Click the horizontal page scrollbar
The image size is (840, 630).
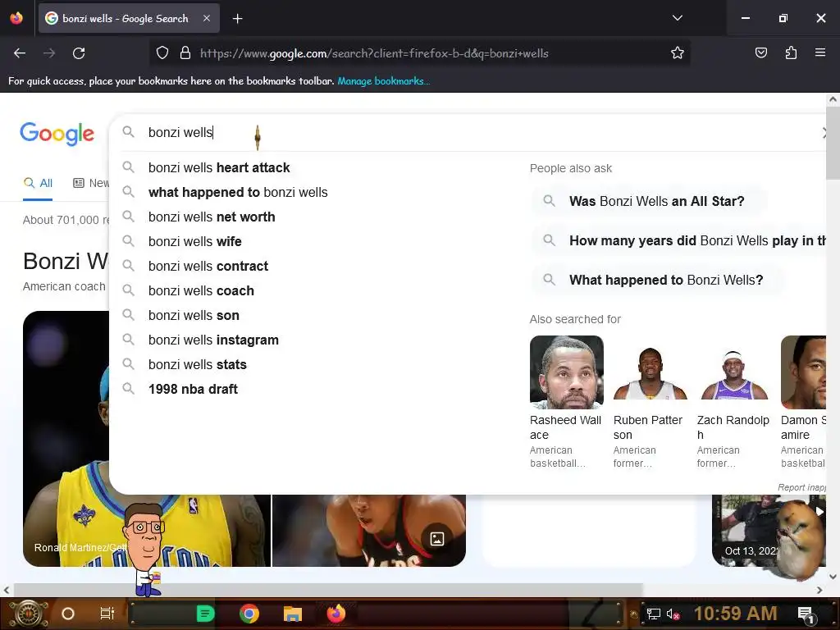(328, 590)
